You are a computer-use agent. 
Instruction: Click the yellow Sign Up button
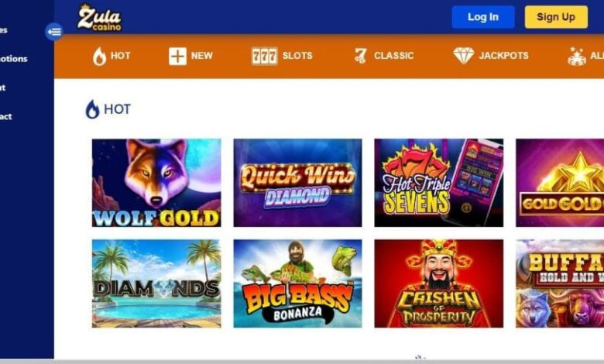(556, 17)
